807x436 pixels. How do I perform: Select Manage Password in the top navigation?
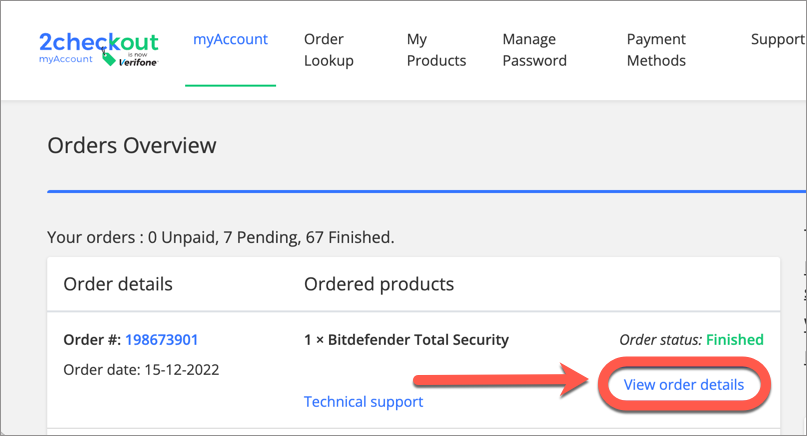pos(535,50)
